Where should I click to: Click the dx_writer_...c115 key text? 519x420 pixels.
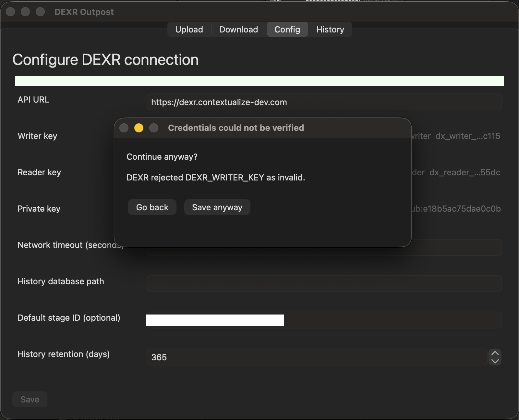pos(468,136)
